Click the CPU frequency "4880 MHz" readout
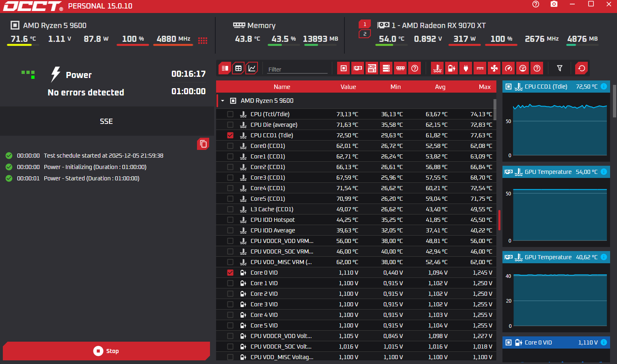Image resolution: width=617 pixels, height=364 pixels. 173,39
